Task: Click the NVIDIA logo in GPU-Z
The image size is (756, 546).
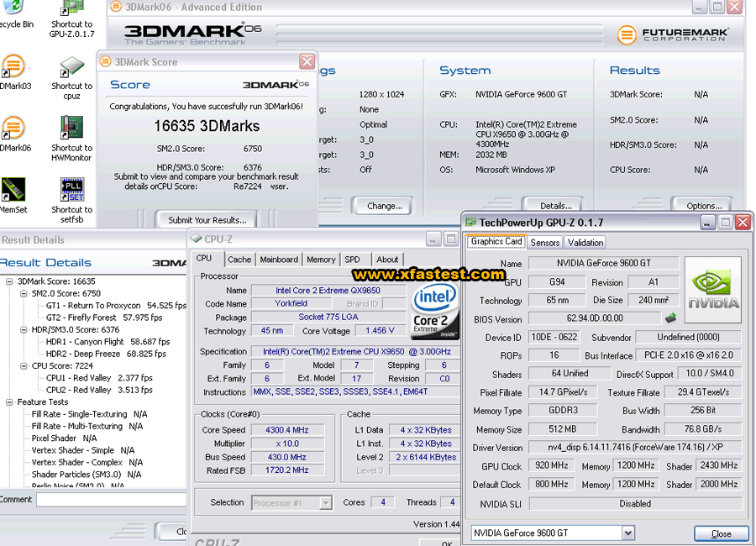Action: 712,290
